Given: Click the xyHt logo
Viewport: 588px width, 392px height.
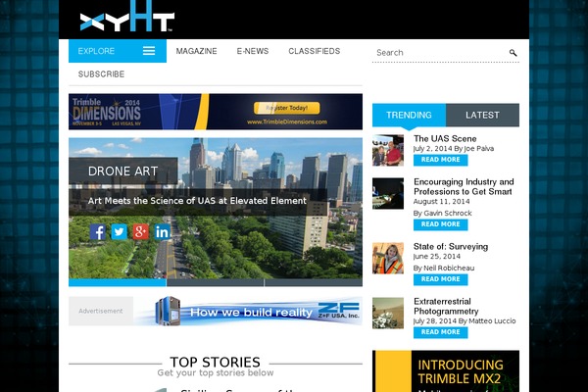Looking at the screenshot, I should (126, 17).
